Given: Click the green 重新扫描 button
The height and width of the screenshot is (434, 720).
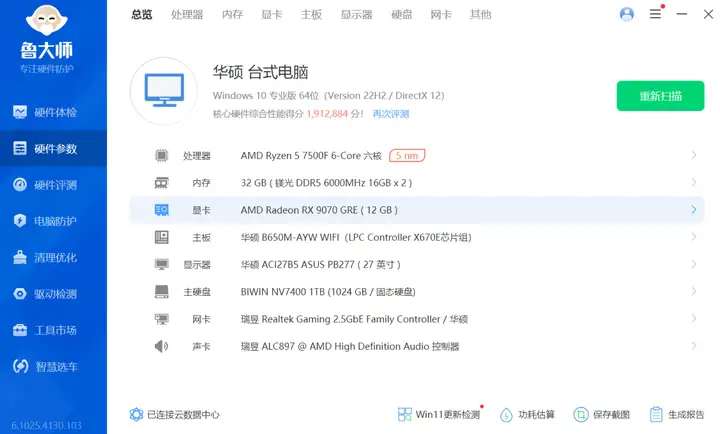Looking at the screenshot, I should pyautogui.click(x=660, y=96).
